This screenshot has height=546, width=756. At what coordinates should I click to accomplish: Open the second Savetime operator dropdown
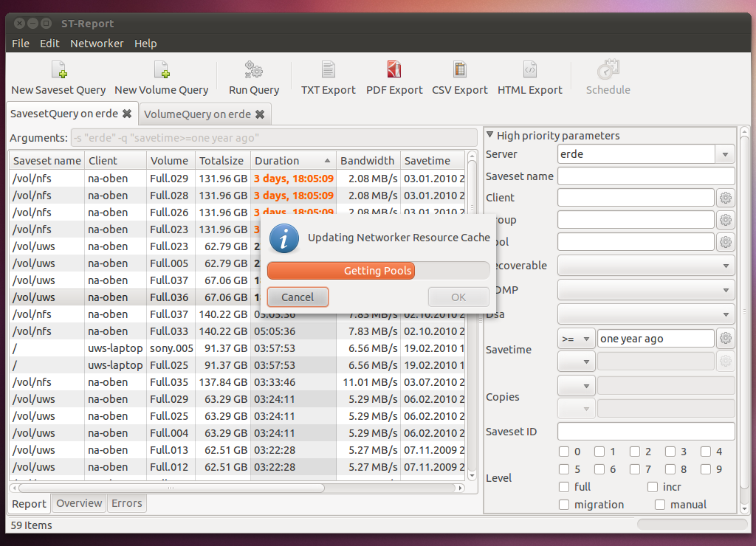click(x=576, y=361)
